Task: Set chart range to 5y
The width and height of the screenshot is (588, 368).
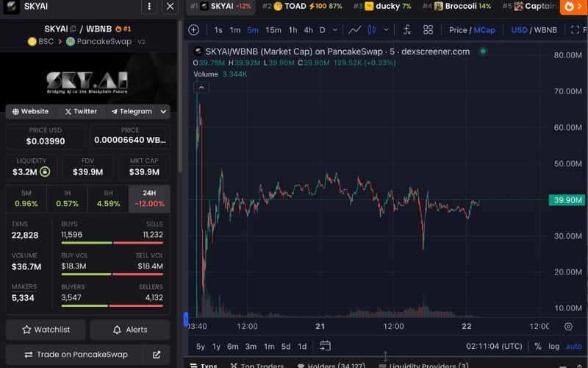Action: point(201,347)
